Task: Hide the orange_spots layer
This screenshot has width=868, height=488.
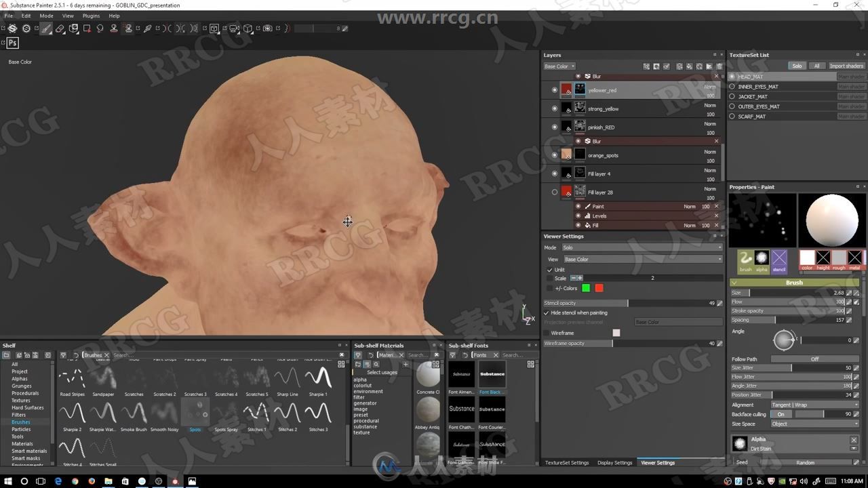Action: 555,155
